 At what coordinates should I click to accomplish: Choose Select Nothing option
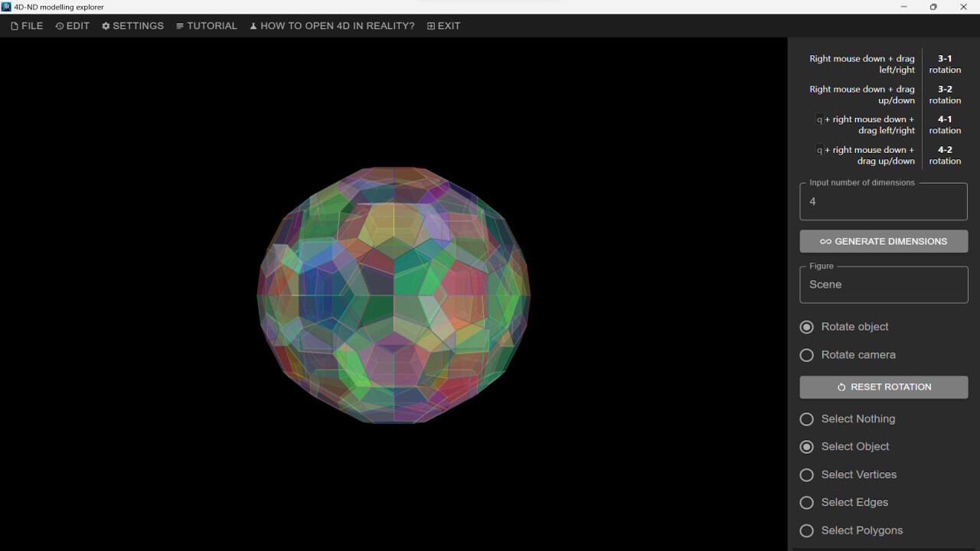pos(806,419)
